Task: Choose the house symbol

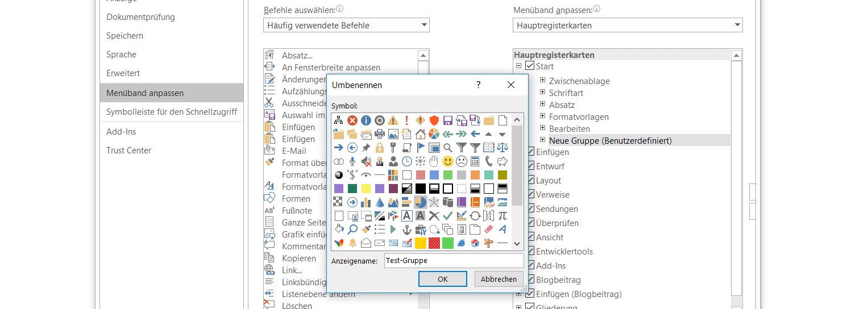Action: tap(421, 134)
